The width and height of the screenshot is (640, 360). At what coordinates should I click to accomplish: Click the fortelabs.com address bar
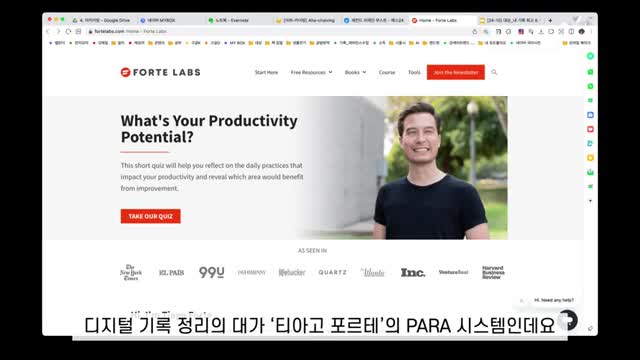pos(278,31)
